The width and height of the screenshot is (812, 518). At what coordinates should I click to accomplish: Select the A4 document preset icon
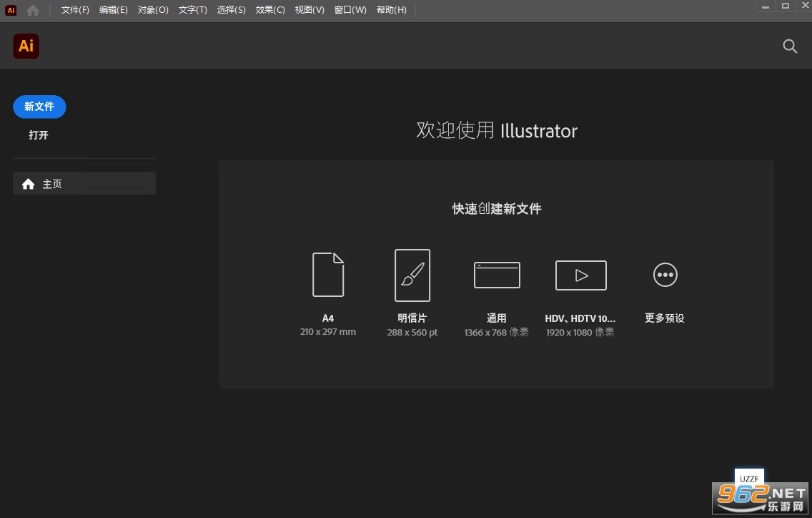coord(328,274)
